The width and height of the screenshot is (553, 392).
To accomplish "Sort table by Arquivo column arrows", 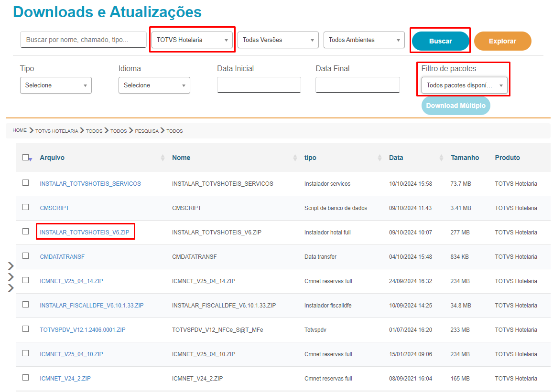I will (163, 158).
